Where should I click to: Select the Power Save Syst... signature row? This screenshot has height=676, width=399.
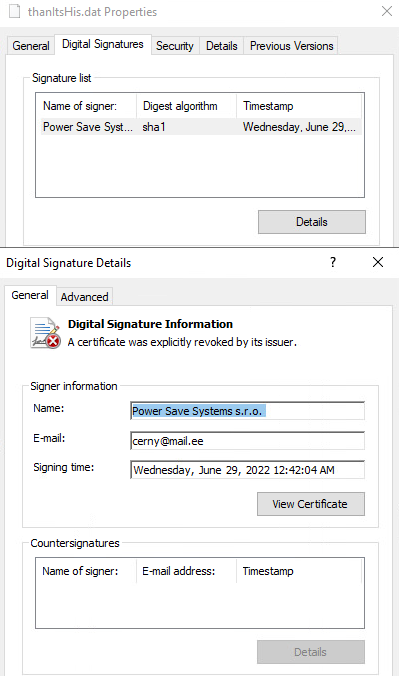[201, 127]
